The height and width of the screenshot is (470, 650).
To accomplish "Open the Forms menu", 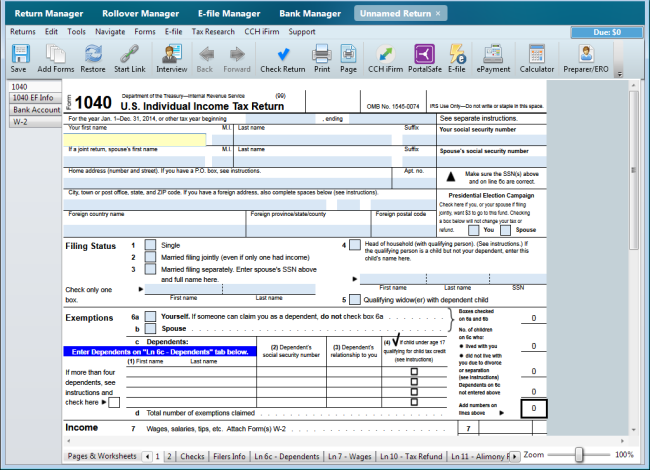I will [145, 31].
